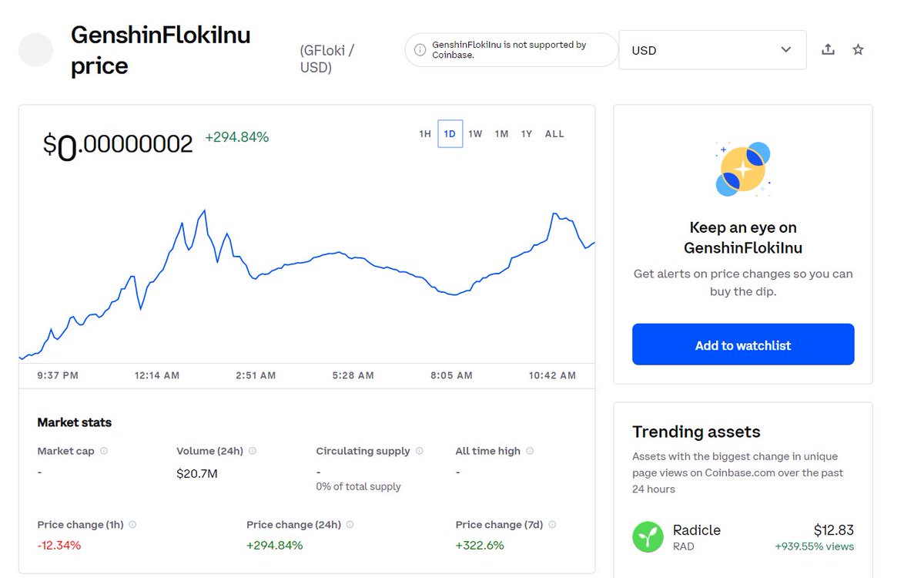Click the Market cap info icon
This screenshot has height=578, width=924.
(104, 451)
